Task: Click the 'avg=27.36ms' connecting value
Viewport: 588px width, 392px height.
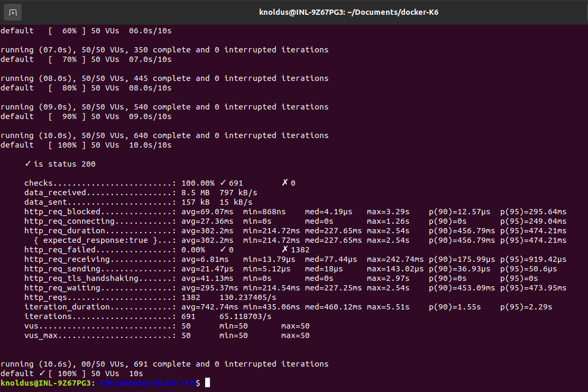Action: point(207,221)
